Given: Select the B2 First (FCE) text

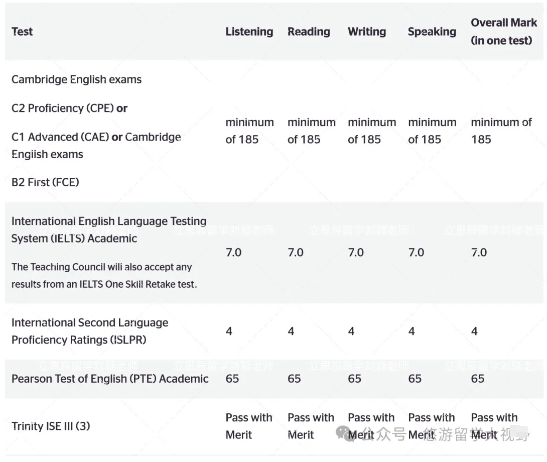Looking at the screenshot, I should coord(45,182).
